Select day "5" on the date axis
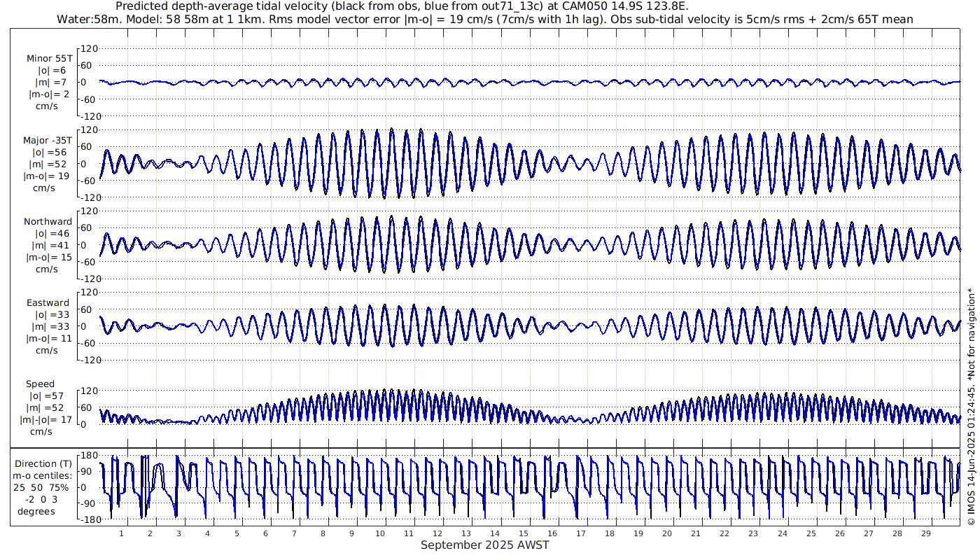Viewport: 980px width, 560px height. 237,533
